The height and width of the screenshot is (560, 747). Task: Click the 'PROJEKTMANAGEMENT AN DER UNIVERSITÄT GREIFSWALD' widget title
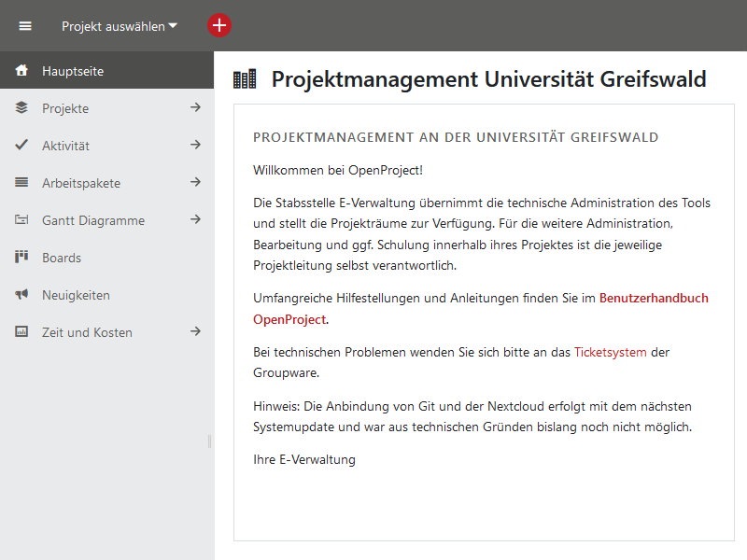coord(456,137)
